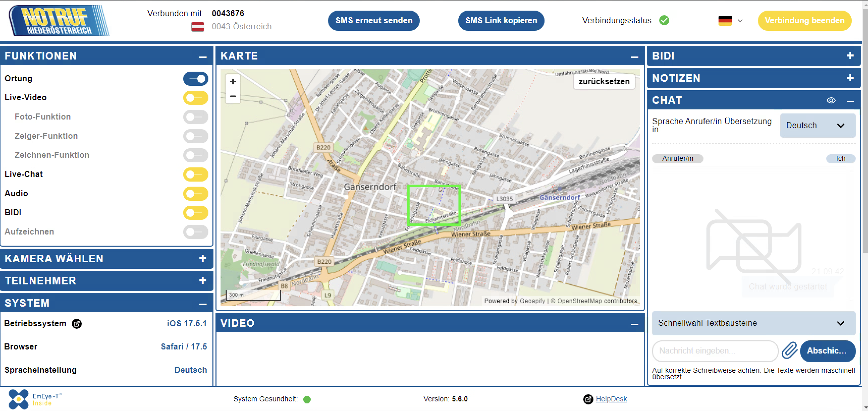
Task: Enable the Audio toggle
Action: point(196,194)
